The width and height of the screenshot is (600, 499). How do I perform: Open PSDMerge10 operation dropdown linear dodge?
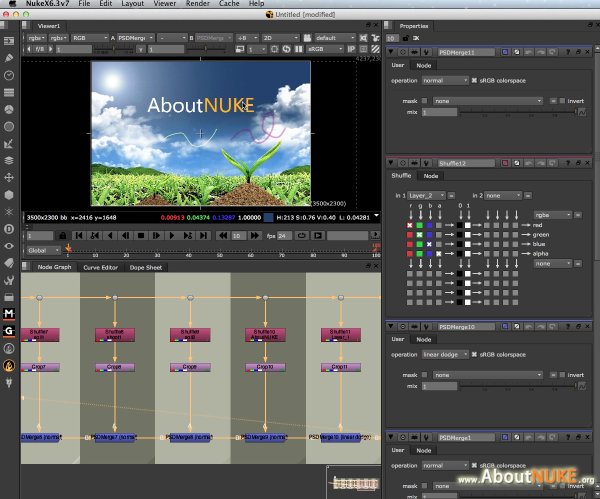pyautogui.click(x=445, y=354)
